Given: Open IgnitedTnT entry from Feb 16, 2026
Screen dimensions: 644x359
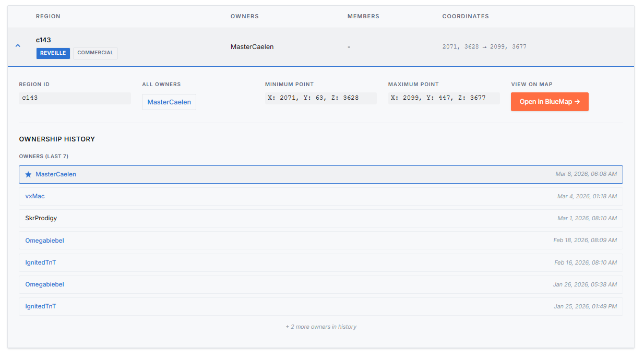Looking at the screenshot, I should click(41, 262).
